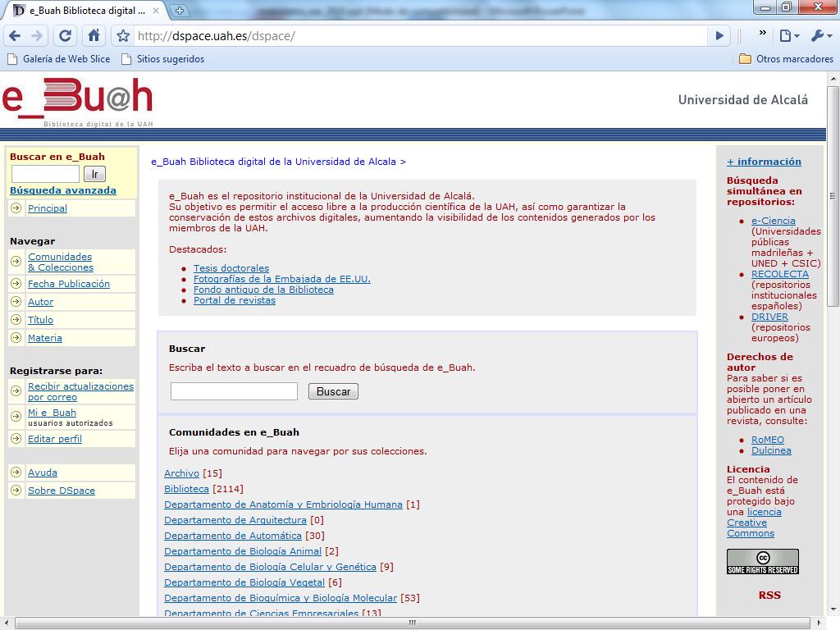Screen dimensions: 840x630
Task: Open the Biblioteca community link
Action: pyautogui.click(x=186, y=489)
